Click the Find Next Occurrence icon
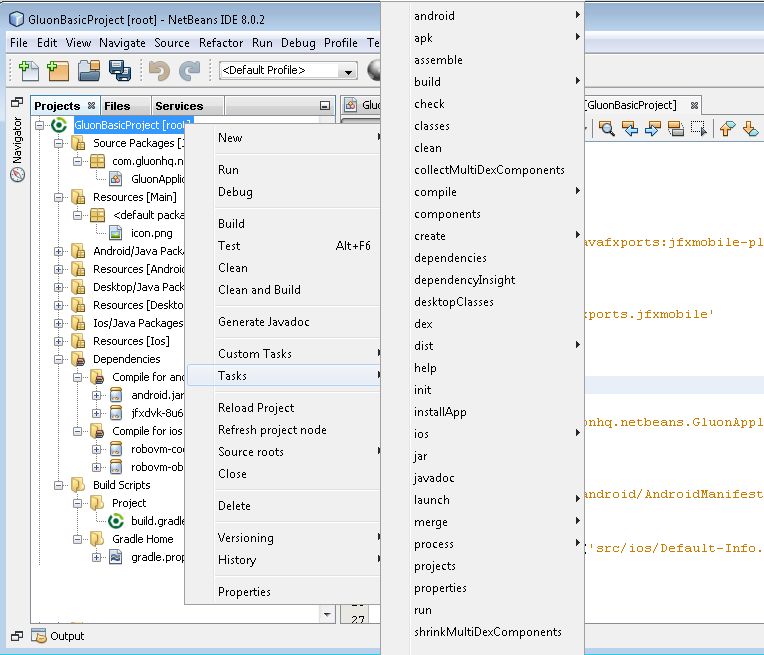 click(653, 129)
